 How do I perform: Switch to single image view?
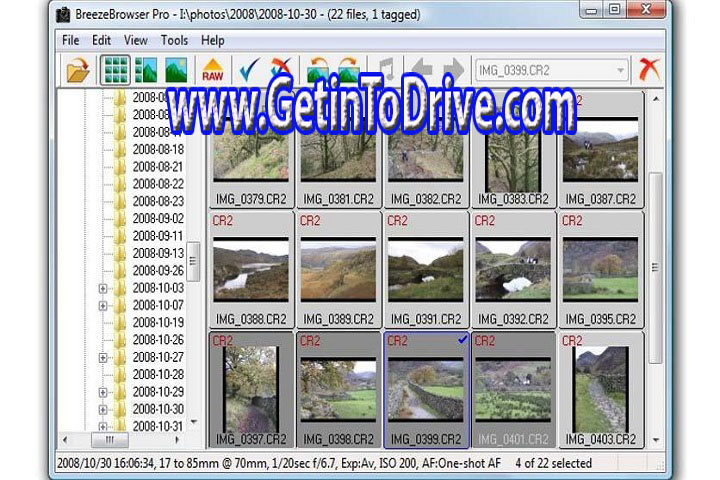[176, 70]
